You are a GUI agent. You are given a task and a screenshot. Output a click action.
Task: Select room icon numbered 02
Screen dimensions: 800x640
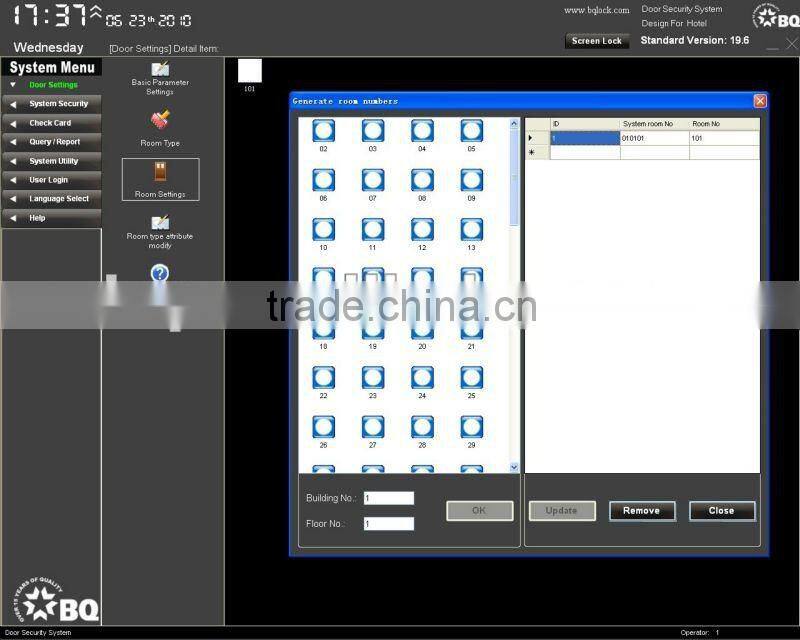(323, 131)
